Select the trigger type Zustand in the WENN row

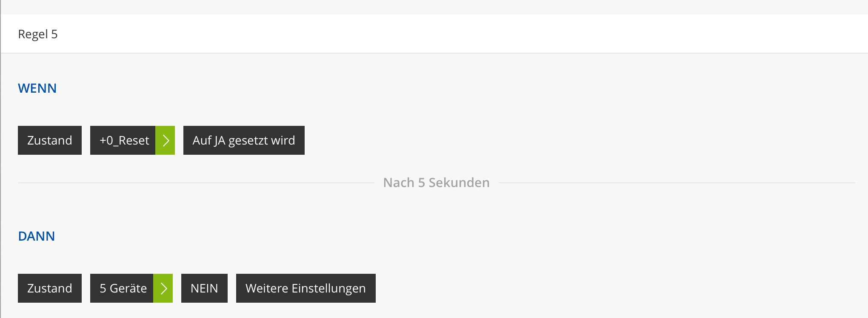pyautogui.click(x=50, y=140)
